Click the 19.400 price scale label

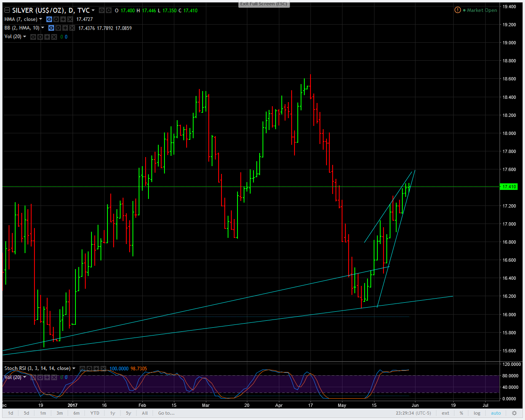tap(509, 7)
